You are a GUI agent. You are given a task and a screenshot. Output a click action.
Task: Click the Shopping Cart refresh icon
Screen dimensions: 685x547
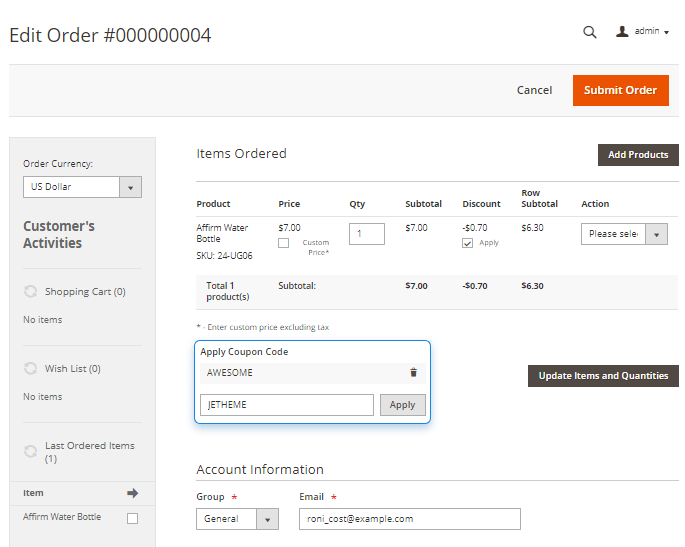pos(31,292)
